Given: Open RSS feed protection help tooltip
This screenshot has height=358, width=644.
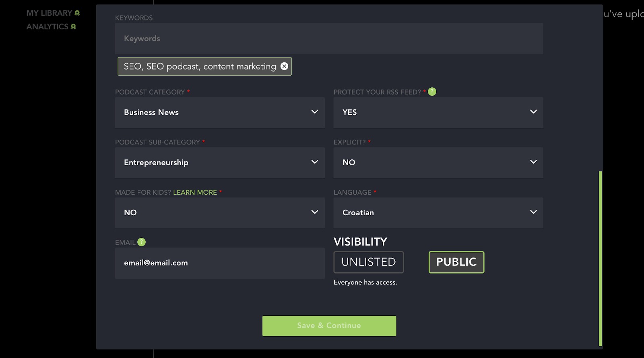Looking at the screenshot, I should click(x=432, y=92).
